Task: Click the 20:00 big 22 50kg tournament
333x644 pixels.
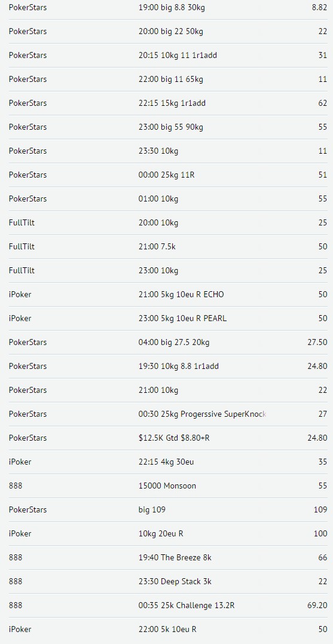Action: [x=166, y=31]
